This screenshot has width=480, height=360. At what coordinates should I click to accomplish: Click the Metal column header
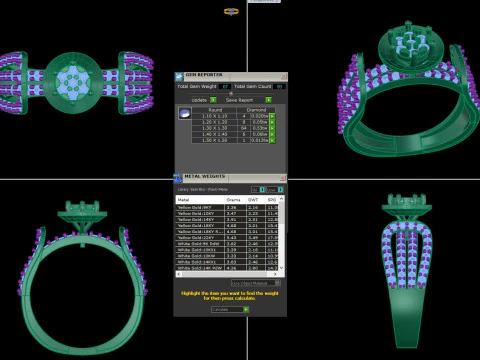click(x=200, y=200)
